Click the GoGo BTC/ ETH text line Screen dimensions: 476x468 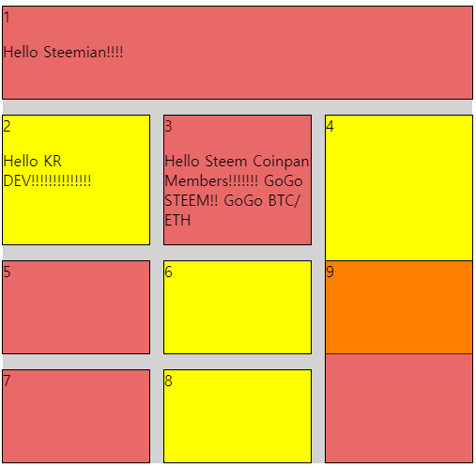tap(232, 210)
